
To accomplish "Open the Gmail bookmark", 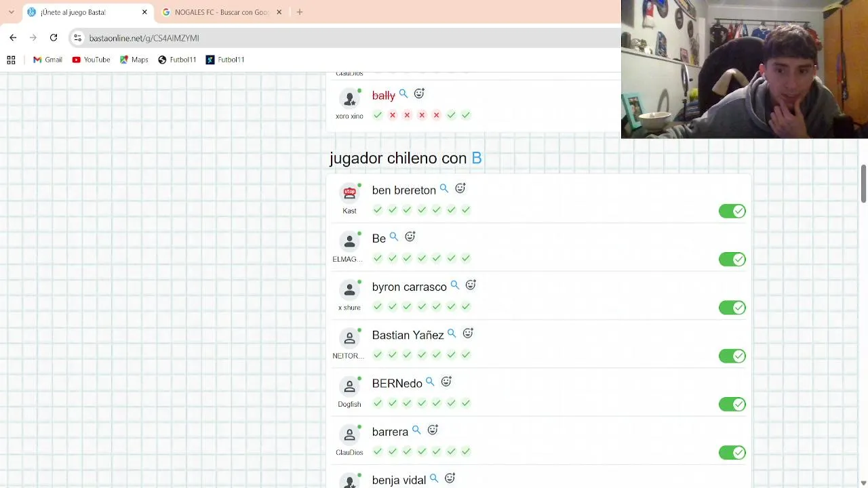I will (x=47, y=60).
